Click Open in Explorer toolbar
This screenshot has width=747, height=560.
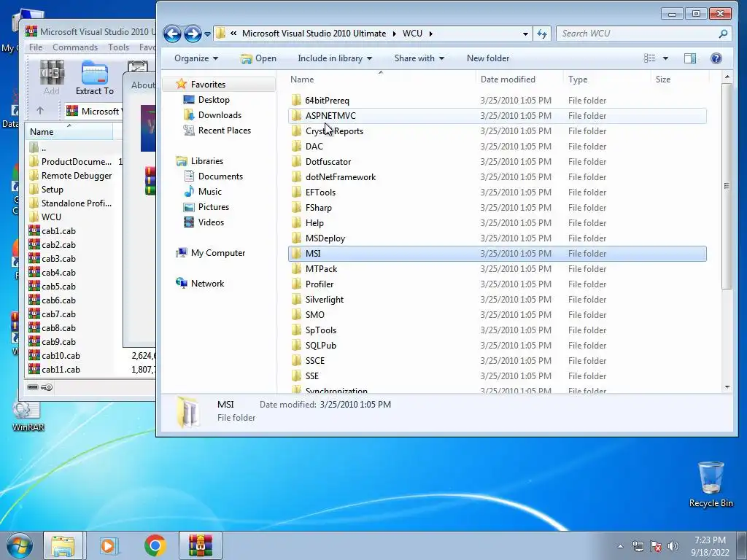[x=259, y=58]
